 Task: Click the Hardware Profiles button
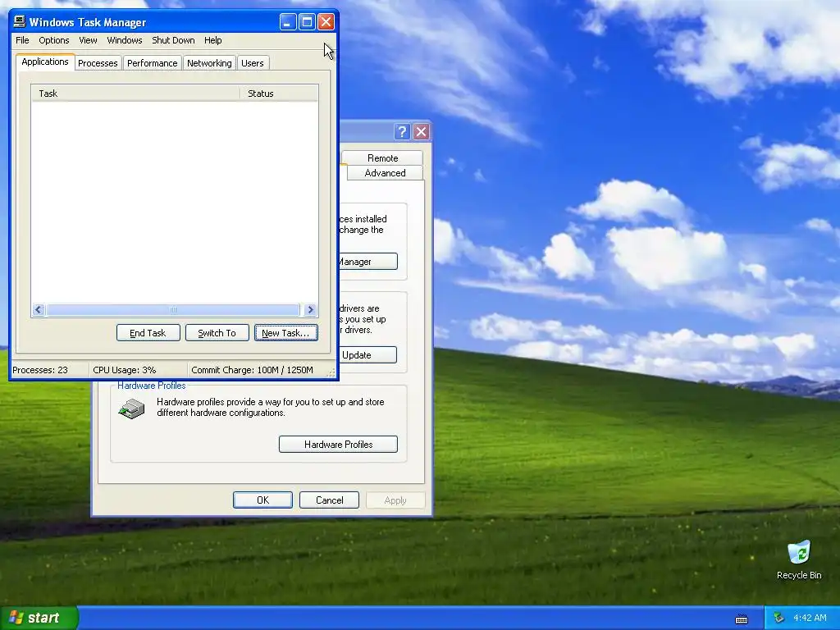click(x=338, y=444)
